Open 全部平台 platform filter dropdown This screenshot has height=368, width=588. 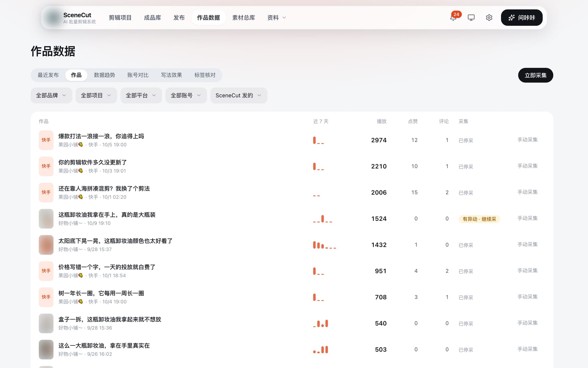(x=141, y=96)
